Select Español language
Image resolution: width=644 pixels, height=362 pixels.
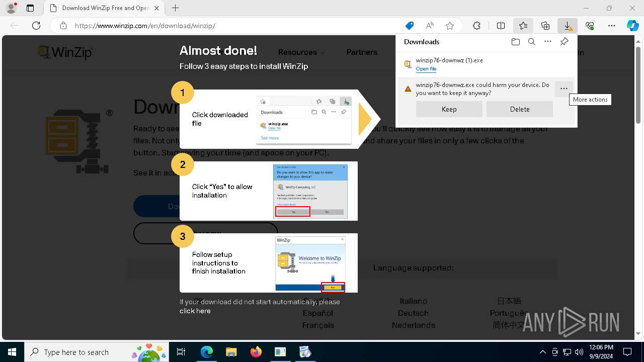(318, 313)
